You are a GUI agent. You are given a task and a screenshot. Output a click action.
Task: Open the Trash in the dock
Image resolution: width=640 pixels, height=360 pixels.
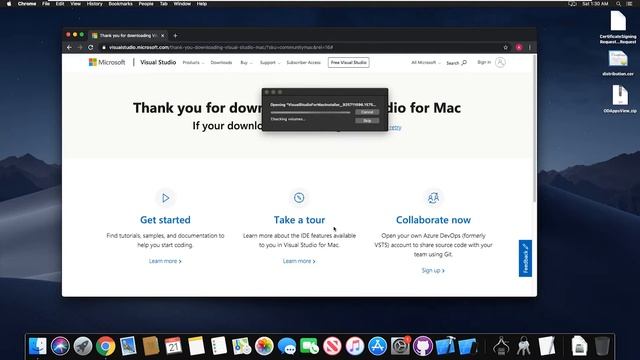coord(602,346)
